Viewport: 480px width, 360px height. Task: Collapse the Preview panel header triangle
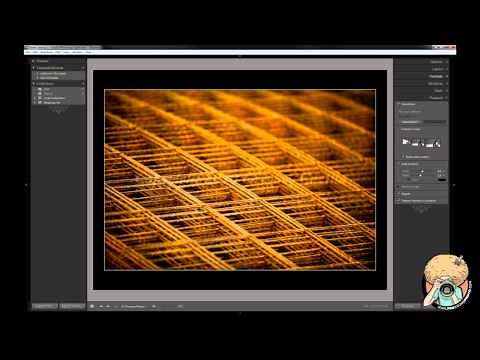tap(33, 61)
